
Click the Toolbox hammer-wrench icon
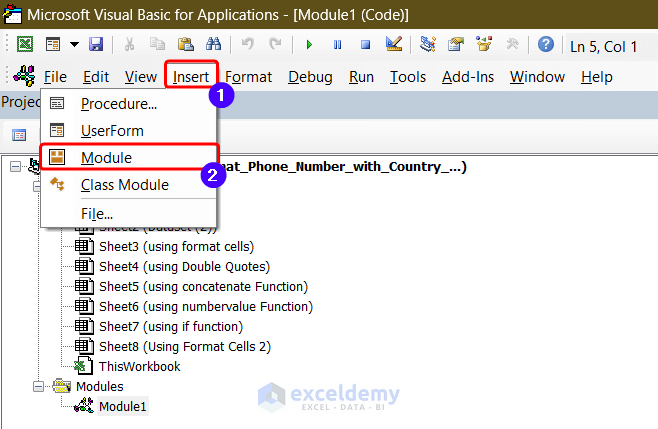(x=512, y=44)
